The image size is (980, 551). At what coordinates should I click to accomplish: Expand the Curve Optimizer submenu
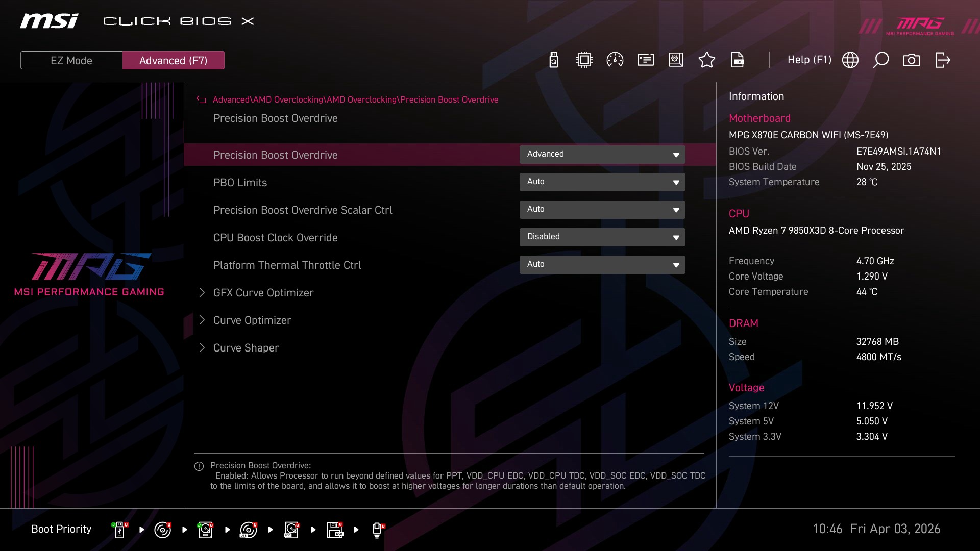252,320
